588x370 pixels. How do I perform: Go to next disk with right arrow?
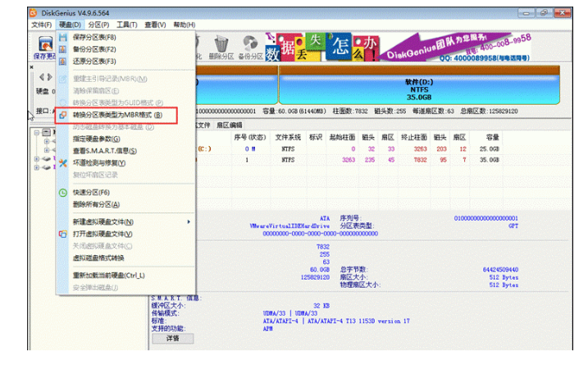coord(49,77)
